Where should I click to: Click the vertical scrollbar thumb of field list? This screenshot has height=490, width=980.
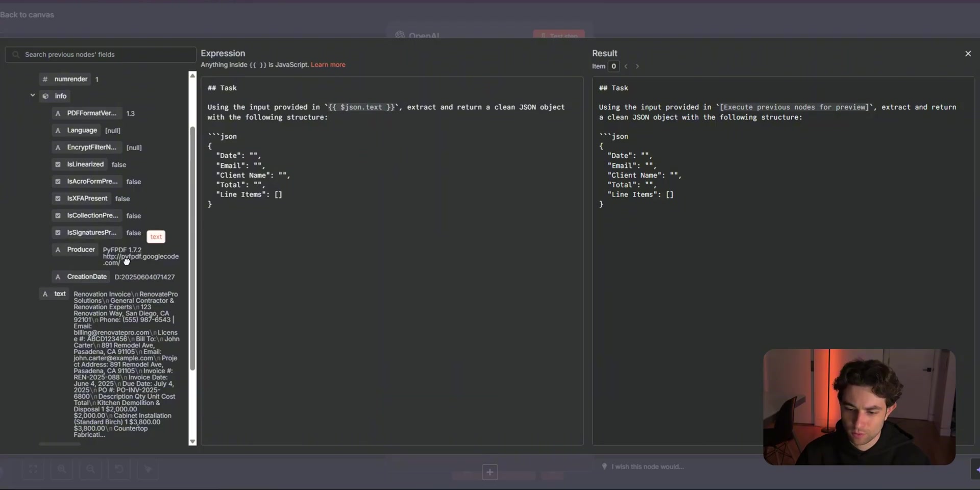tap(192, 248)
